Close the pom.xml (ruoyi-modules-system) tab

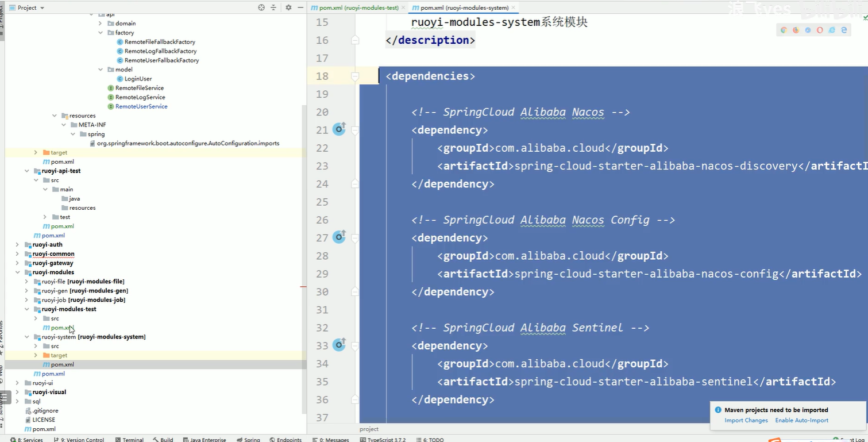(514, 7)
